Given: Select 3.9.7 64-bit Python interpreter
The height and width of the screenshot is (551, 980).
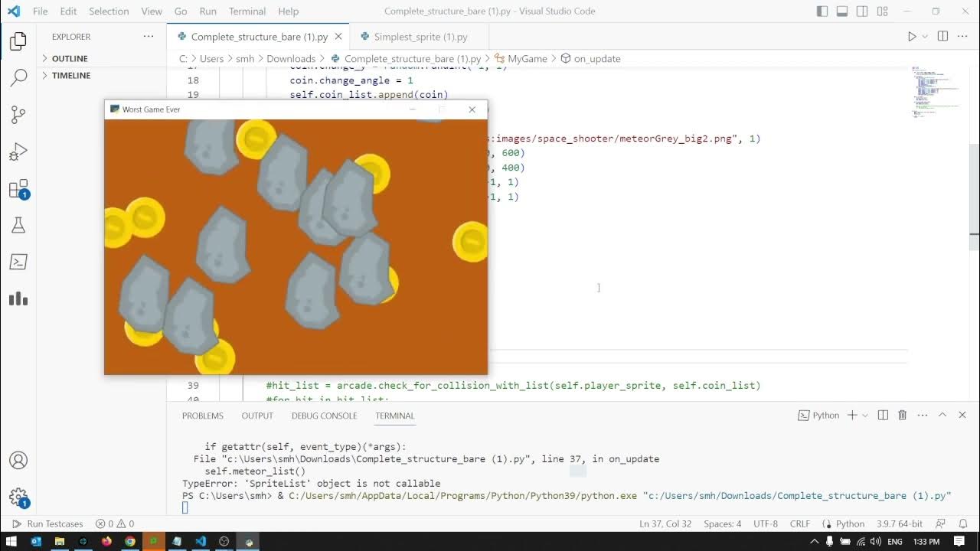Looking at the screenshot, I should pyautogui.click(x=899, y=524).
